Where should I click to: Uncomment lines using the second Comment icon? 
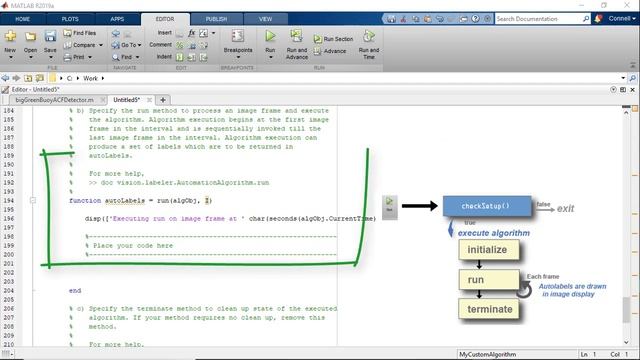tap(191, 45)
